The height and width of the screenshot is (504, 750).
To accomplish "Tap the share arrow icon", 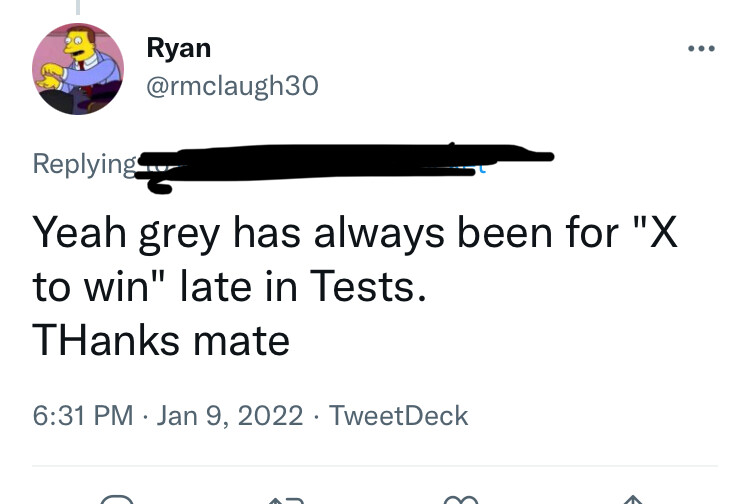I will tap(632, 499).
